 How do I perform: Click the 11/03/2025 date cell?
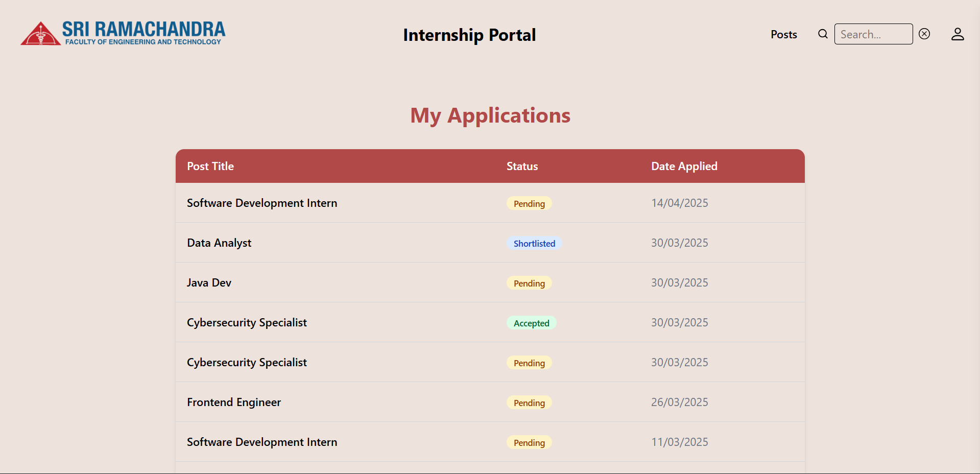click(679, 442)
